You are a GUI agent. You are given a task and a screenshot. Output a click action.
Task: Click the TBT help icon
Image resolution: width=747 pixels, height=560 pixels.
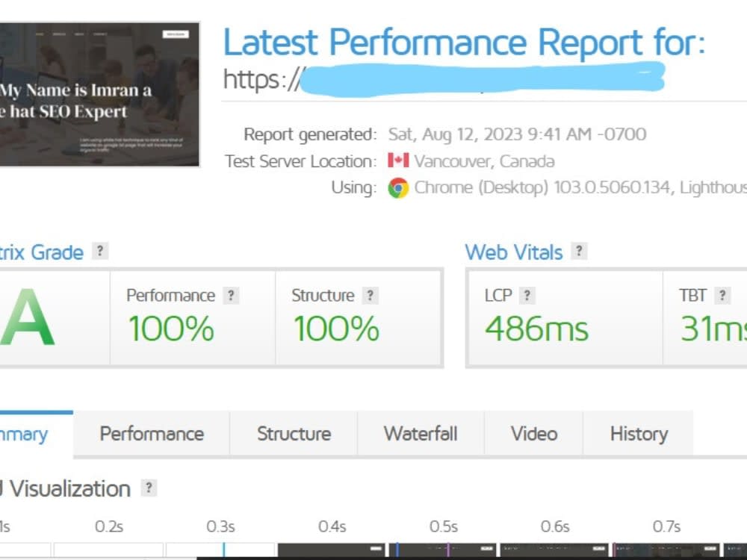pos(722,295)
